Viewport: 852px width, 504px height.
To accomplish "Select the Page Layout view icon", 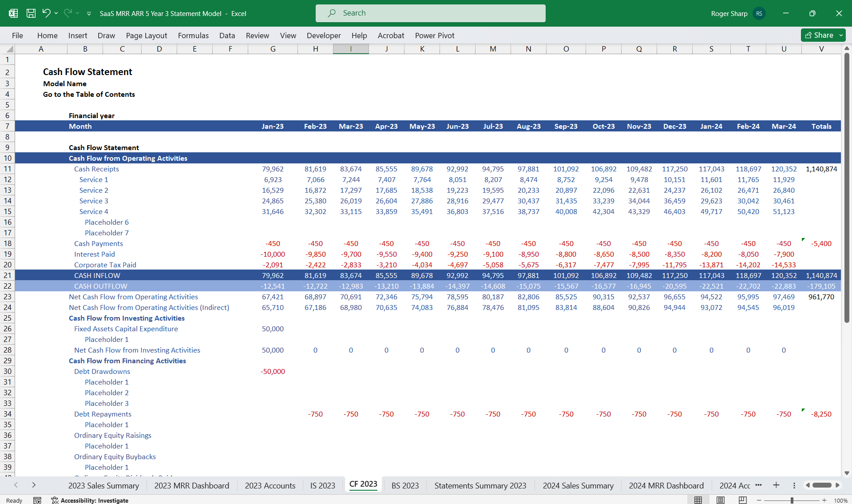I will click(x=720, y=500).
